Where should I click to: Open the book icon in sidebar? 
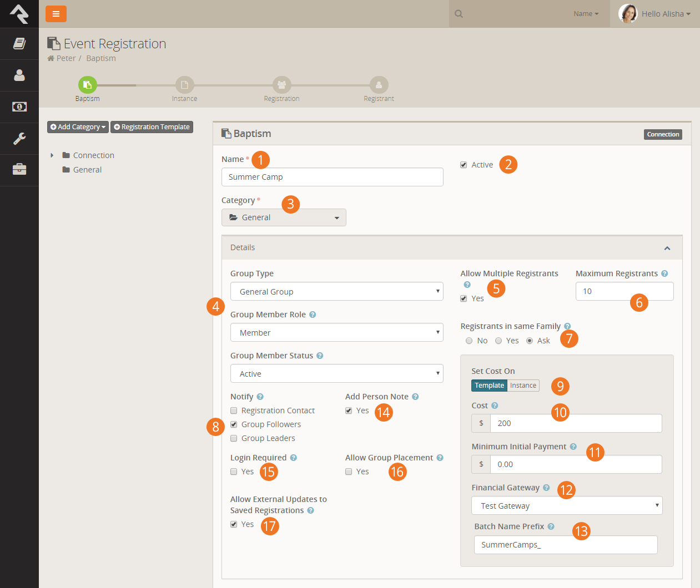(x=19, y=43)
